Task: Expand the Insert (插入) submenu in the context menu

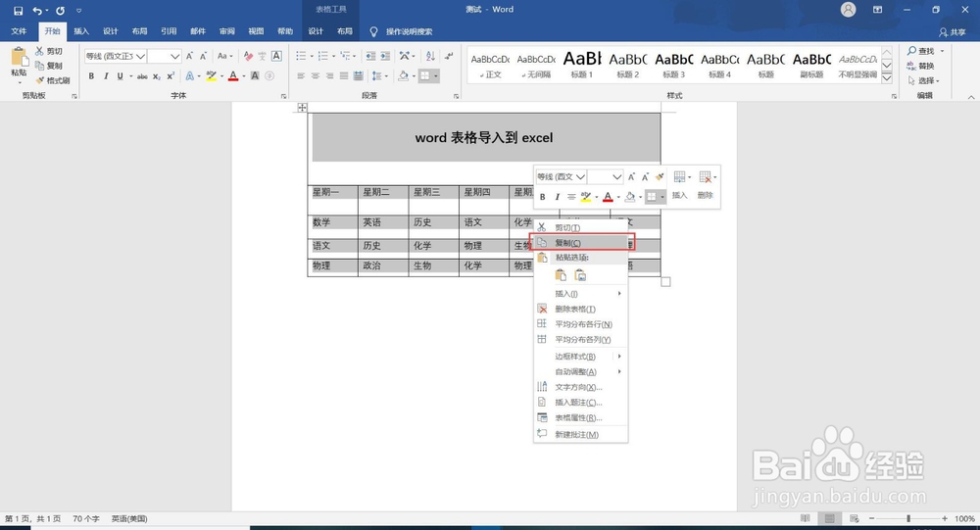Action: click(x=580, y=294)
